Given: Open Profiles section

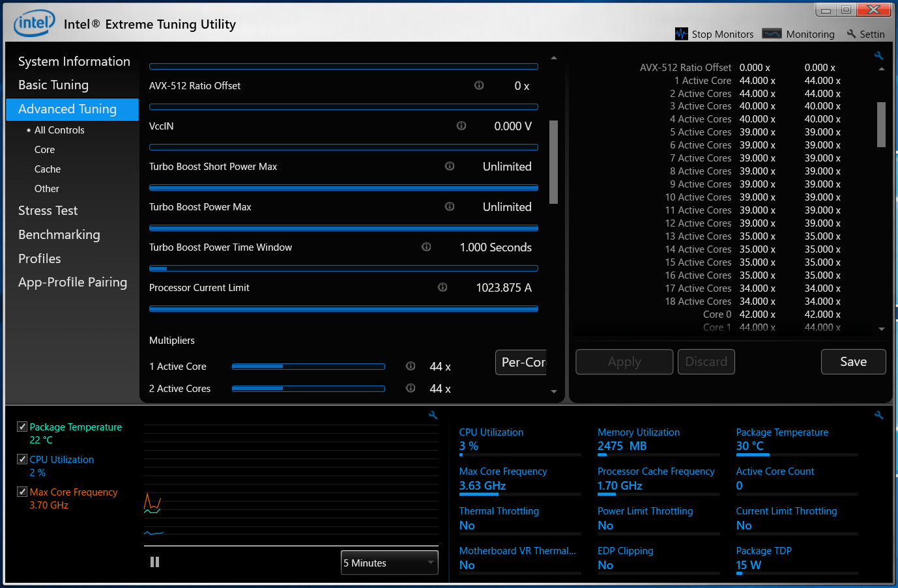Looking at the screenshot, I should (40, 259).
